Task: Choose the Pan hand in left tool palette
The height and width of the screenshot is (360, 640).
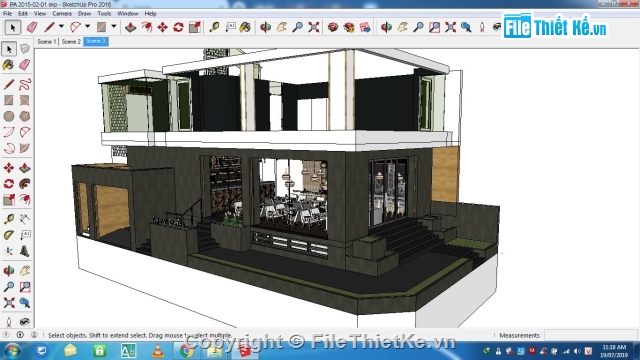Action: 24,271
